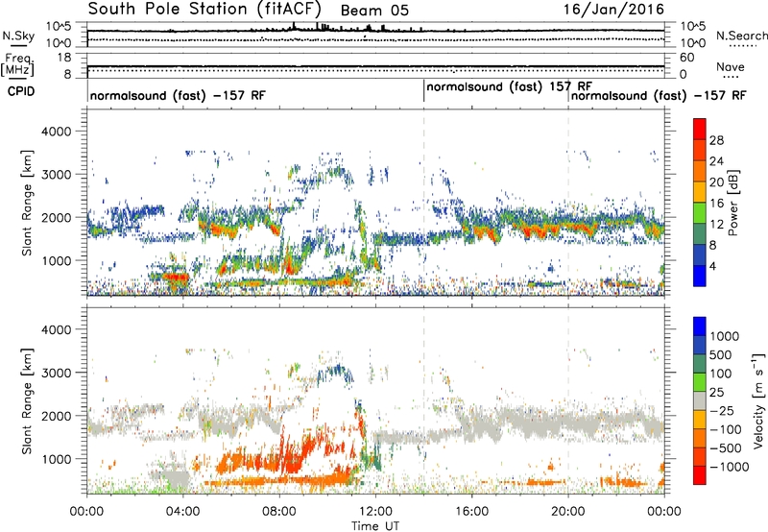Click the 'Power [dB]' colorbar label
Image resolution: width=768 pixels, height=532 pixels.
click(732, 203)
